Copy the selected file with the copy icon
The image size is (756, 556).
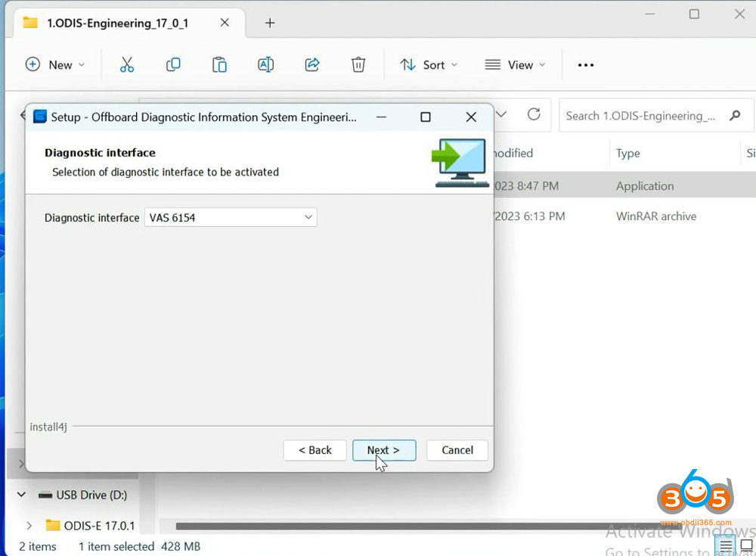pyautogui.click(x=173, y=64)
